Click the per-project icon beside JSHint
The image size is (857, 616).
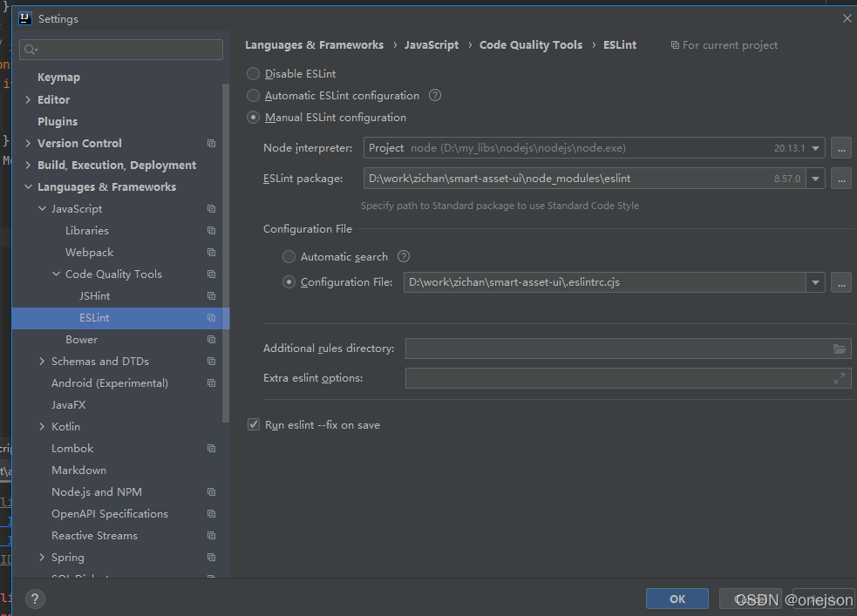(212, 296)
